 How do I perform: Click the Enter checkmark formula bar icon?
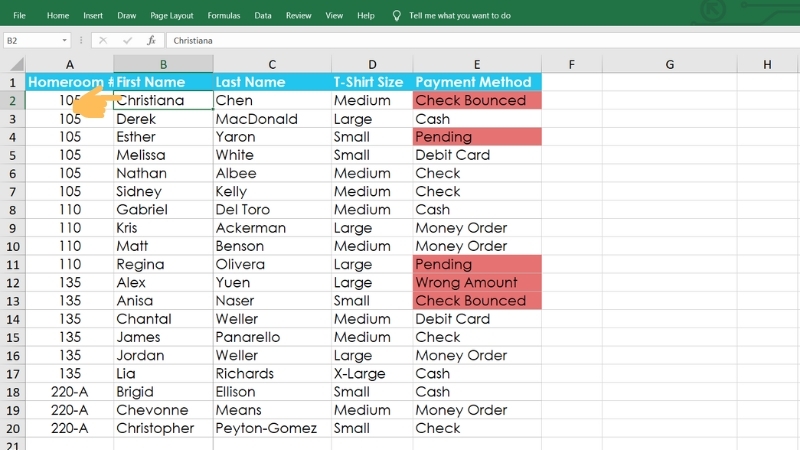point(127,40)
